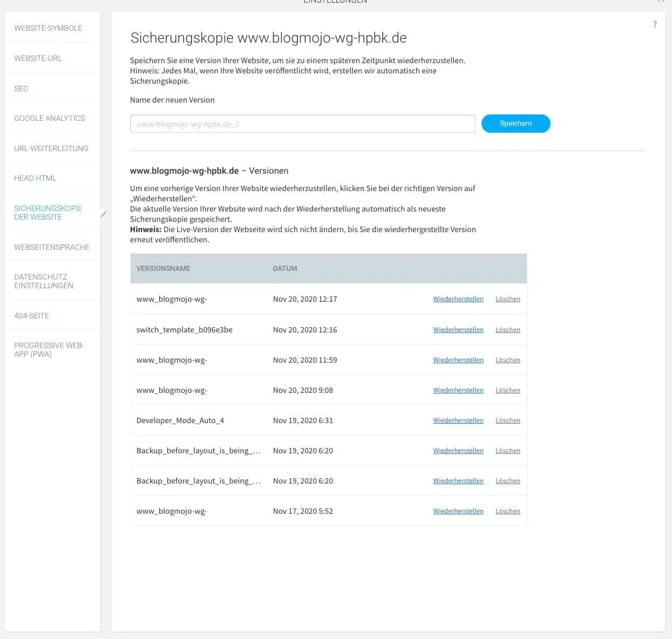The image size is (672, 639).
Task: Restore the backup from Nov 17, 2020
Action: 458,511
